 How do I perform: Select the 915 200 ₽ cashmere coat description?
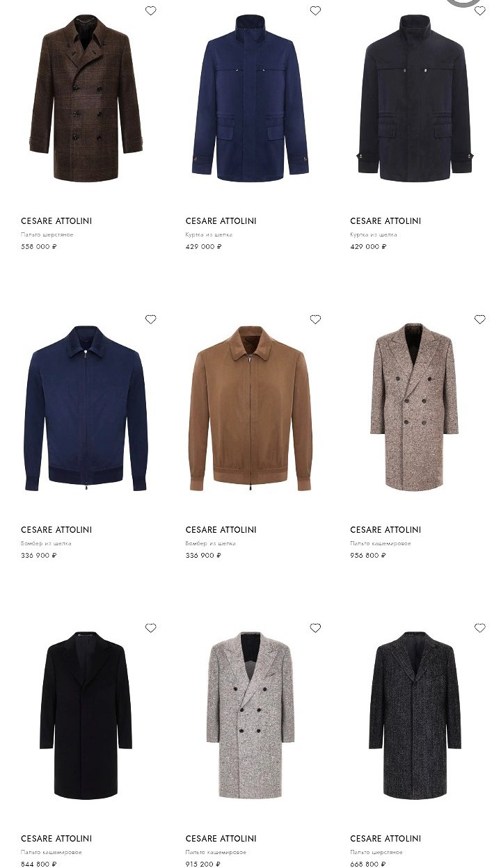pos(216,852)
